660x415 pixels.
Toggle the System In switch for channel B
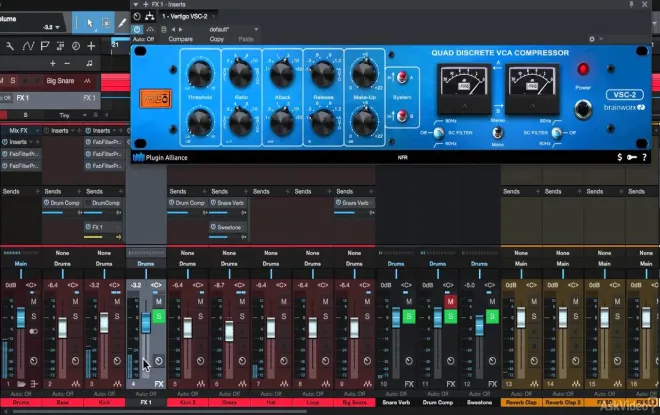point(402,115)
